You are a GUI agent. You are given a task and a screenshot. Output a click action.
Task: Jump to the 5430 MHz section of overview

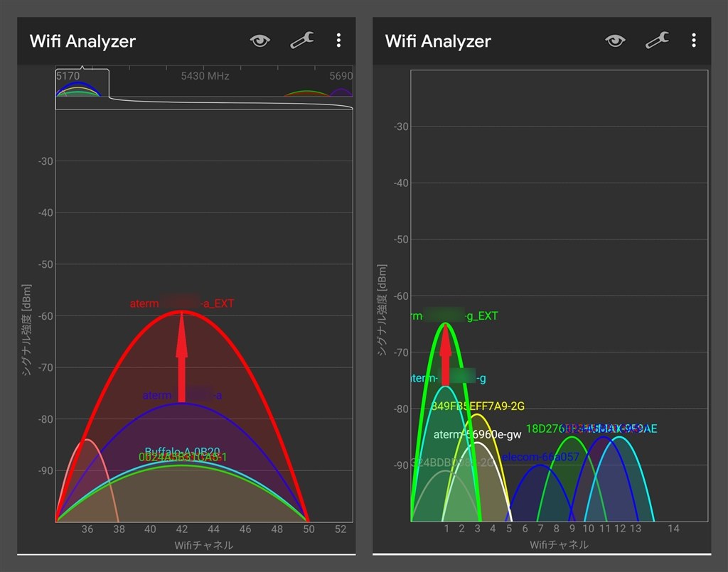point(205,75)
